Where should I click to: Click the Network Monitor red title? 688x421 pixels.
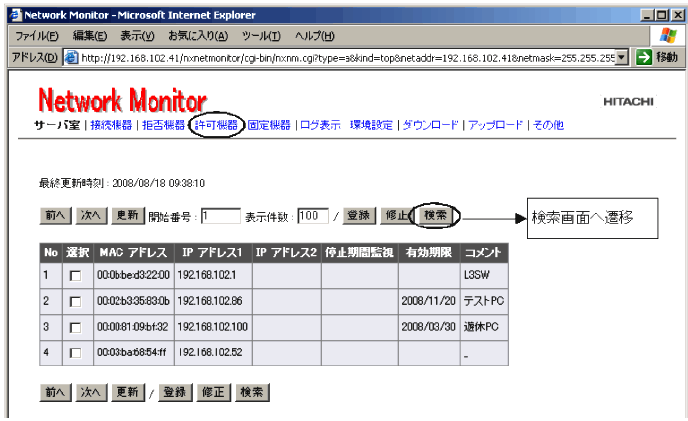(122, 100)
